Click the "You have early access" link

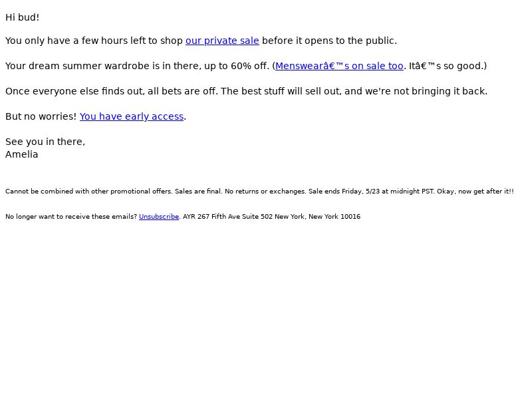(x=132, y=116)
